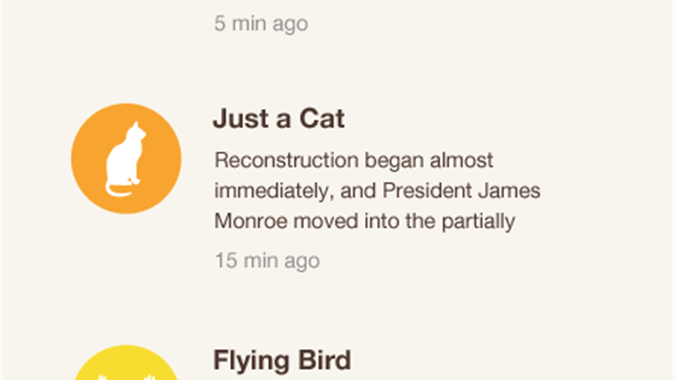
Task: Open the Just a Cat conversation title
Action: [279, 118]
